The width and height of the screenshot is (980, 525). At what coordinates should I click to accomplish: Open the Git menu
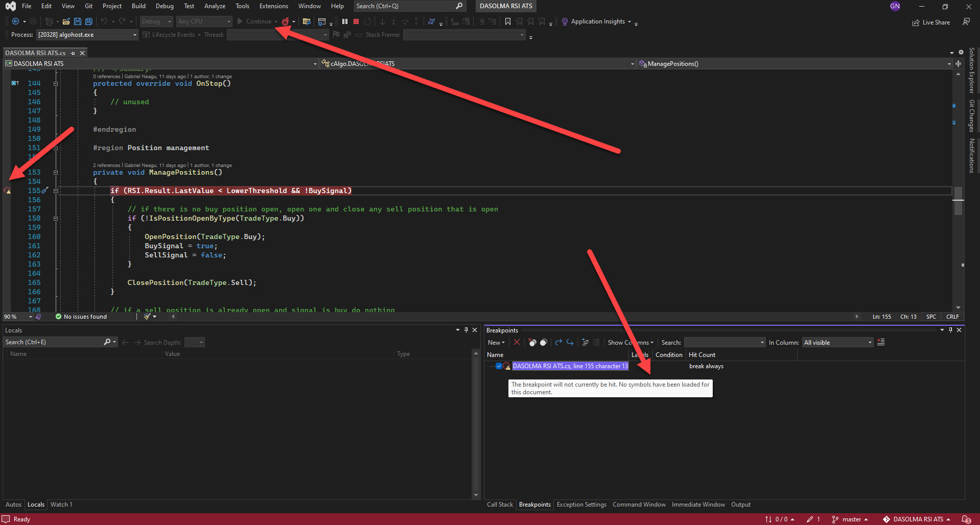click(88, 6)
